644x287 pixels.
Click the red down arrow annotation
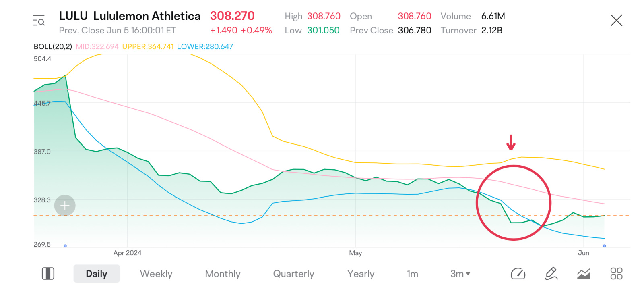click(x=511, y=142)
